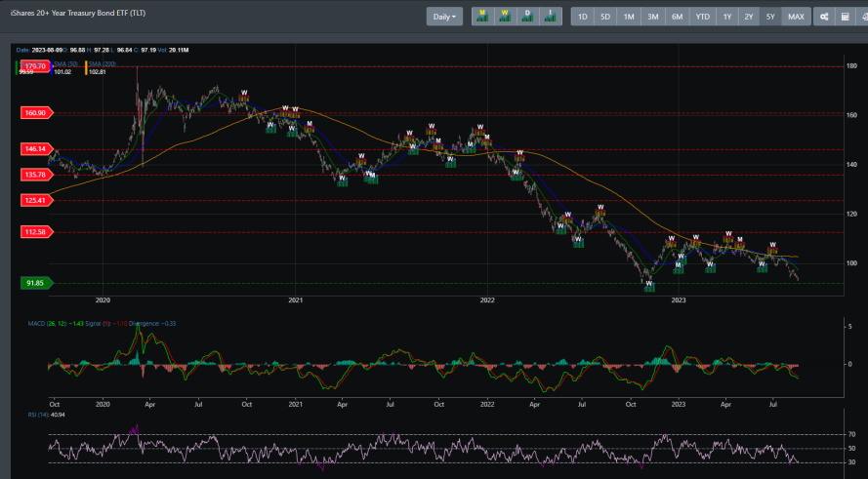Image resolution: width=868 pixels, height=479 pixels.
Task: Toggle the daily (D) signals icon
Action: coord(528,17)
